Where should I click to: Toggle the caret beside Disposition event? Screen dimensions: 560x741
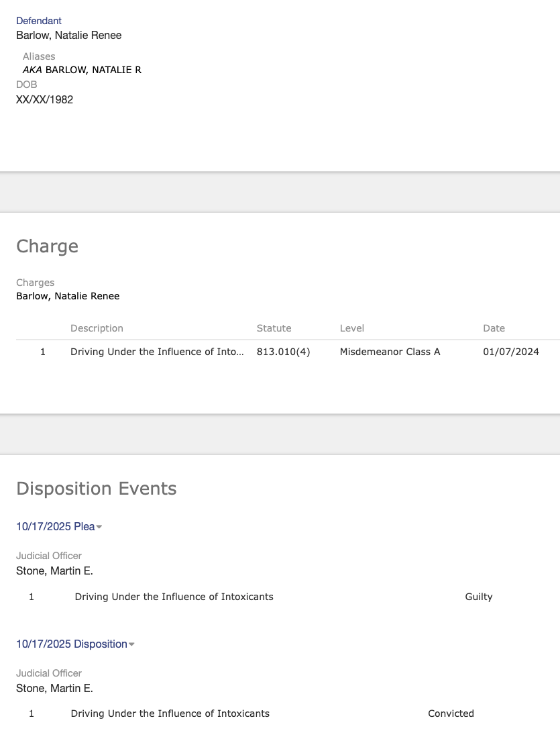131,645
